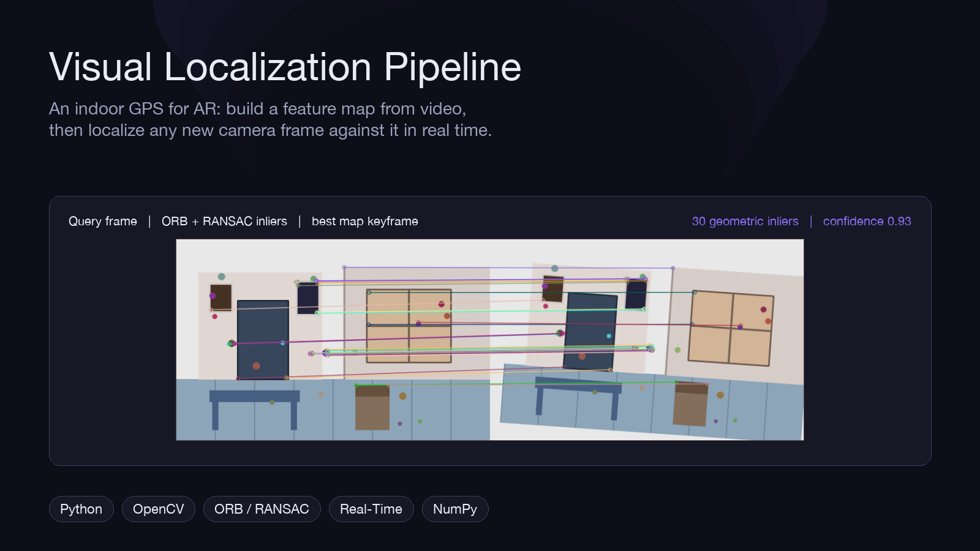Click the tilted window in map keyframe

[x=731, y=328]
